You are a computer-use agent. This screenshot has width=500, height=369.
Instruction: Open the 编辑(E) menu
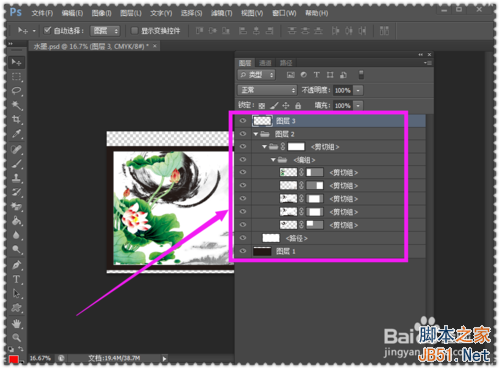(x=72, y=13)
